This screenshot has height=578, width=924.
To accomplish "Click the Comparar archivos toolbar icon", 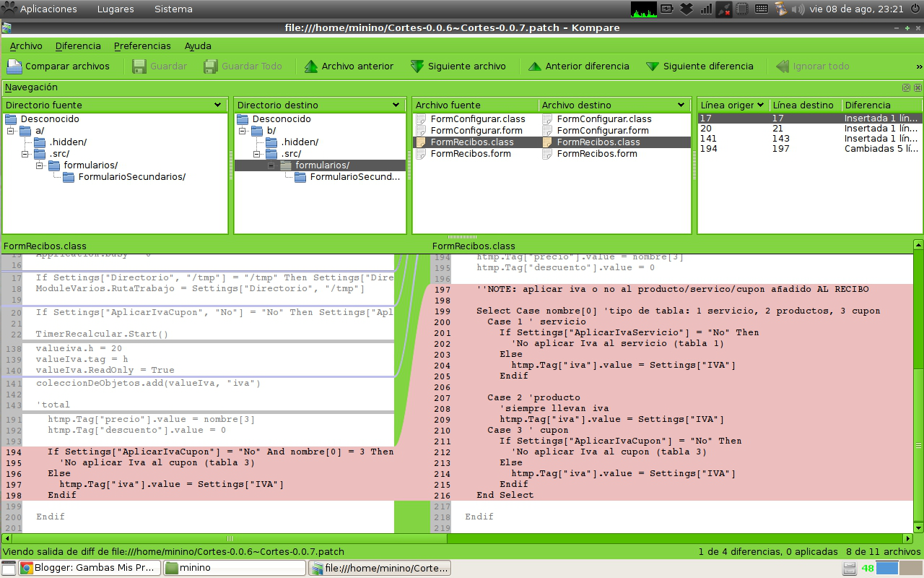I will coord(14,66).
